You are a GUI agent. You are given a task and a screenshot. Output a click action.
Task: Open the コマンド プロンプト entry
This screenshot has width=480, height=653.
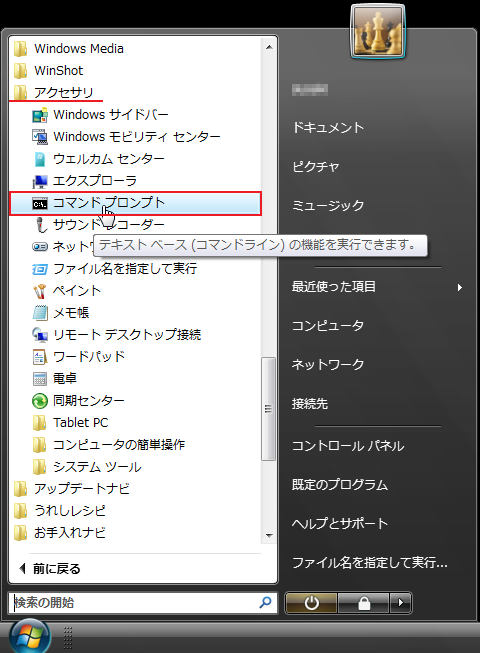(135, 203)
